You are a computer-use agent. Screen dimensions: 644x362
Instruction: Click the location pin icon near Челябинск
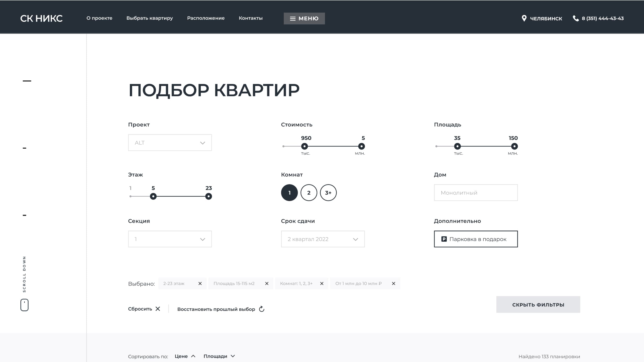click(x=524, y=18)
